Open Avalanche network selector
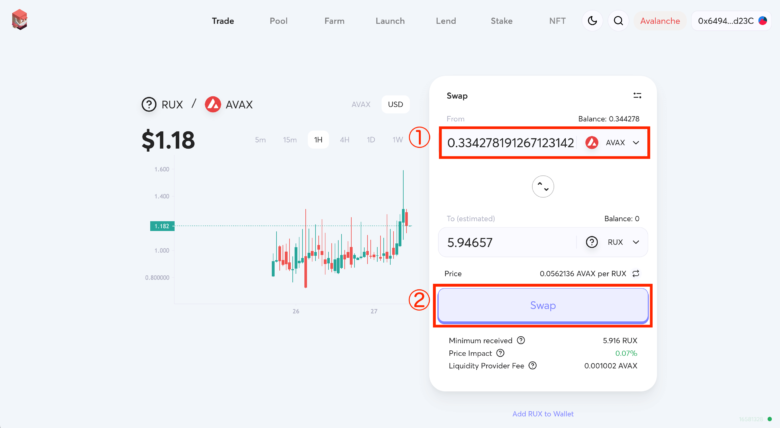The width and height of the screenshot is (780, 428). click(x=660, y=21)
